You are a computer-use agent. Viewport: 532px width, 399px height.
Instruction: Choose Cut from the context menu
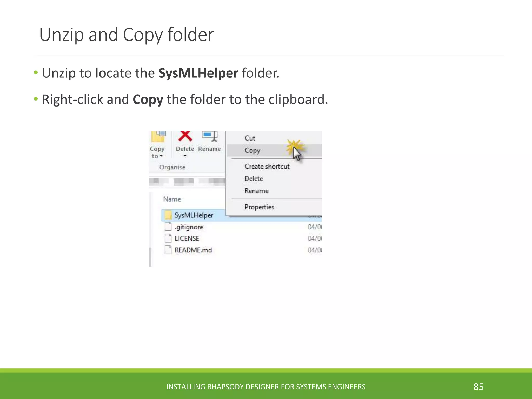coord(250,138)
